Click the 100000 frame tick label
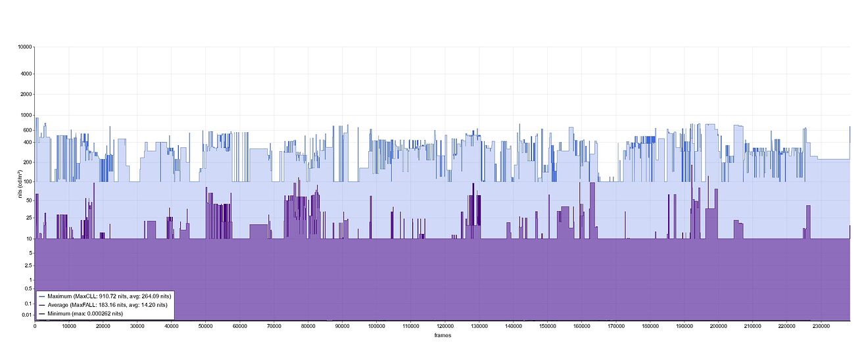The width and height of the screenshot is (868, 347). click(377, 326)
